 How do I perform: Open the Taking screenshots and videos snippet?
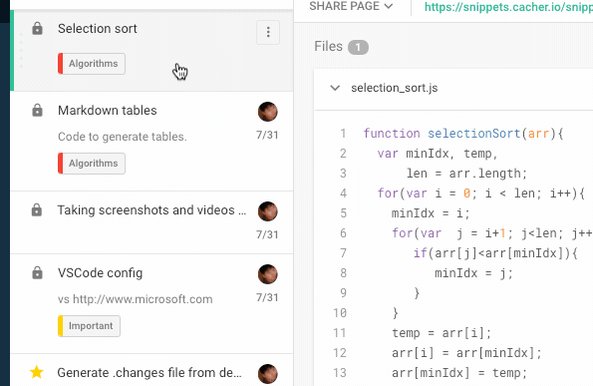pos(151,210)
